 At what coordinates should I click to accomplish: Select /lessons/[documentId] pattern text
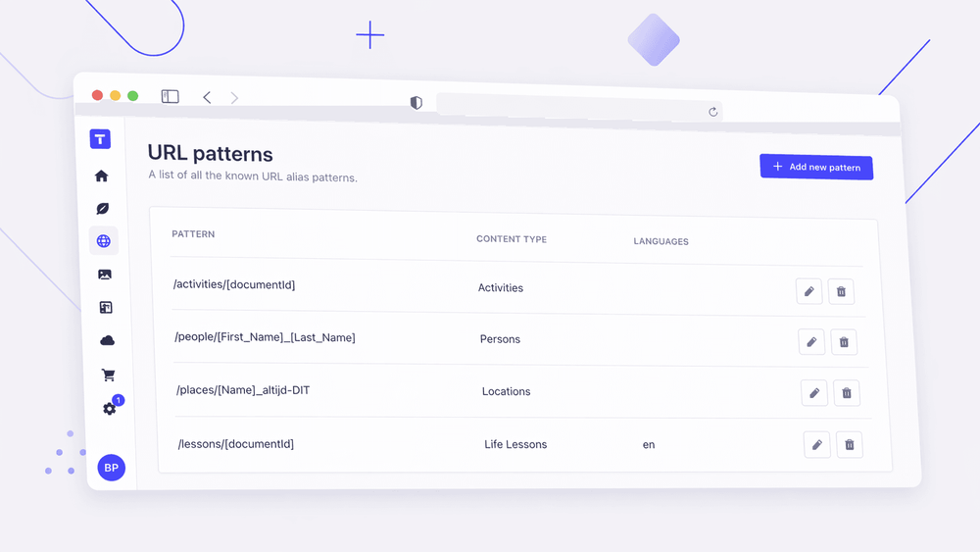click(x=235, y=444)
